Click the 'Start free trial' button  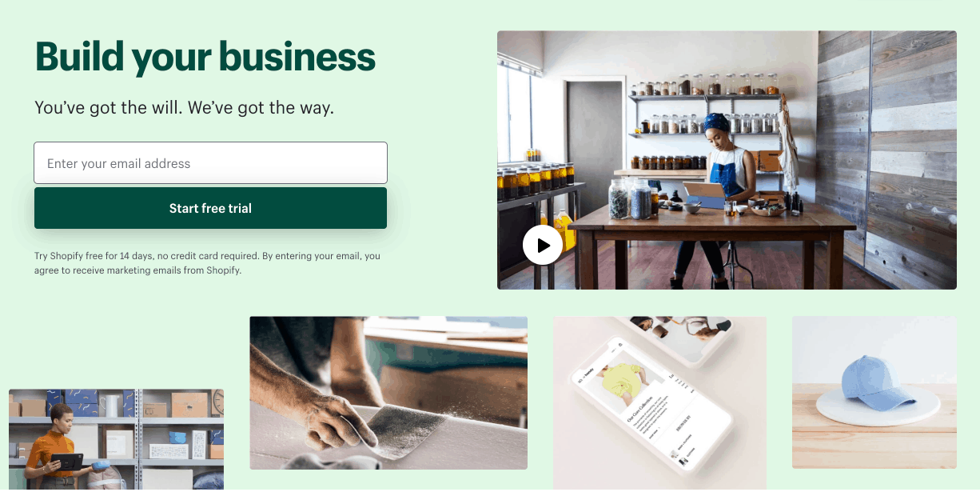210,208
